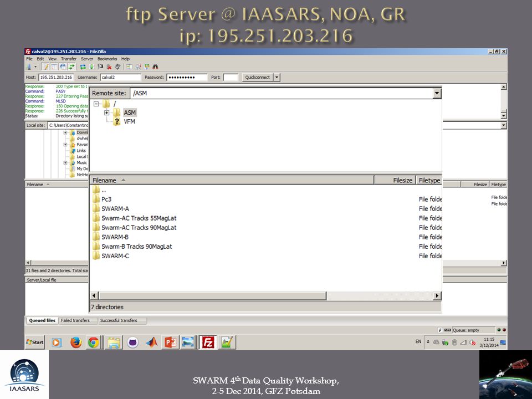Screen dimensions: 532x399
Task: Toggle the local directory tree display
Action: pyautogui.click(x=54, y=66)
